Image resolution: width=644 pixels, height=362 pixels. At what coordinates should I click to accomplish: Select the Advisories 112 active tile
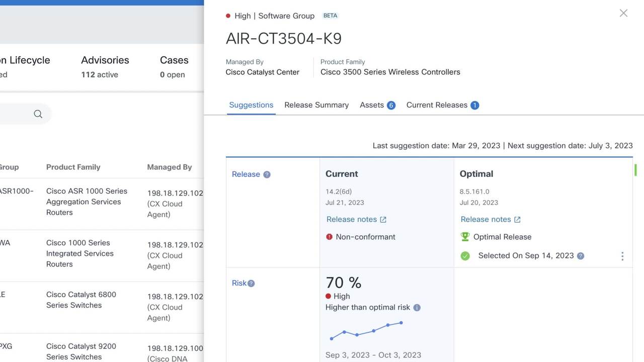pos(105,66)
